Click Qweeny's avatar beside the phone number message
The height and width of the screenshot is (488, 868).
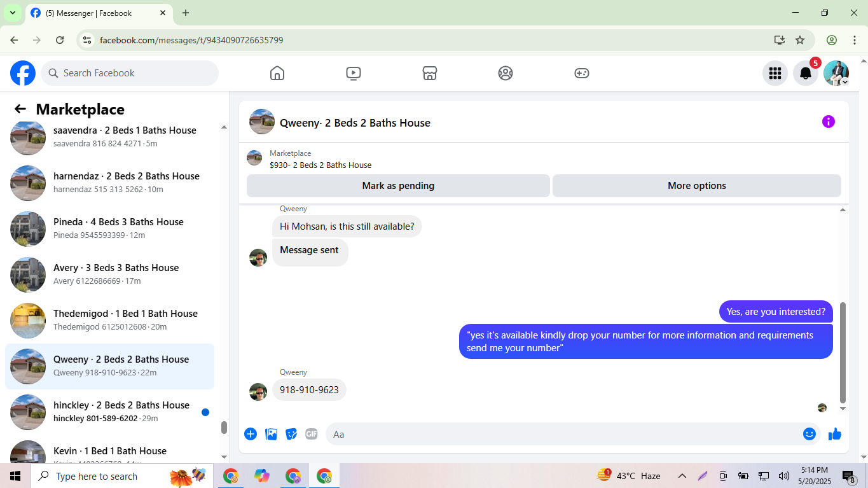[x=258, y=392]
